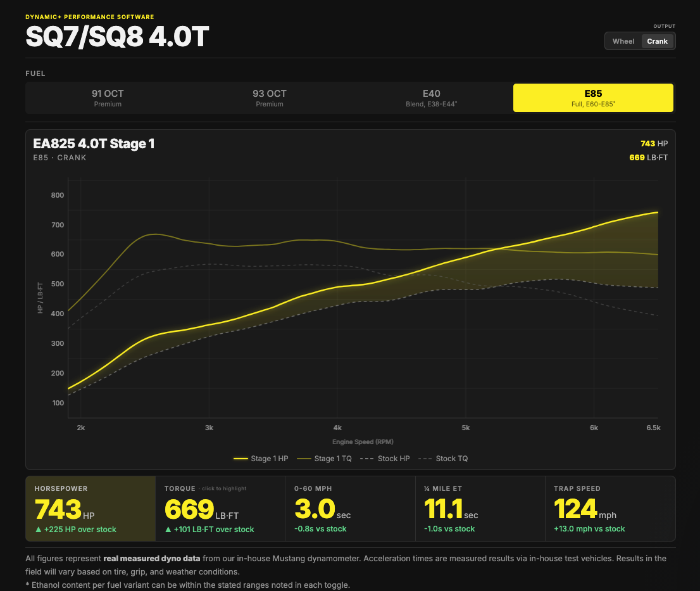Click the Trap Speed 124 mph card
The image size is (700, 591).
pos(610,509)
